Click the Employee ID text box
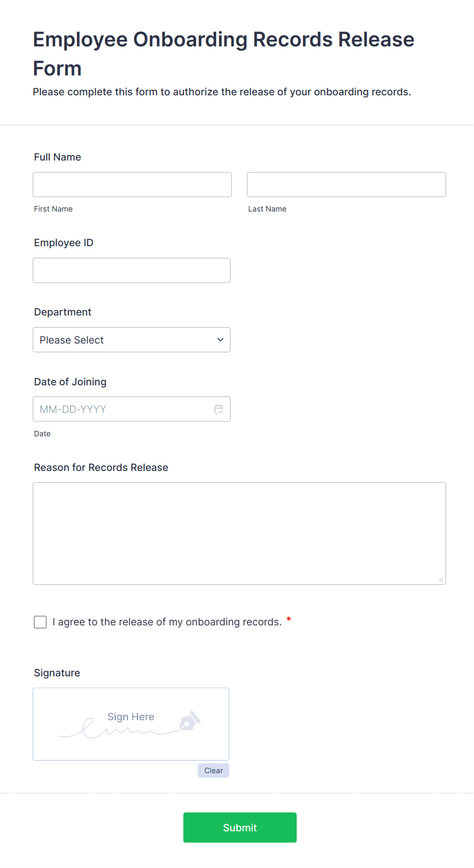The width and height of the screenshot is (474, 868). pos(131,270)
